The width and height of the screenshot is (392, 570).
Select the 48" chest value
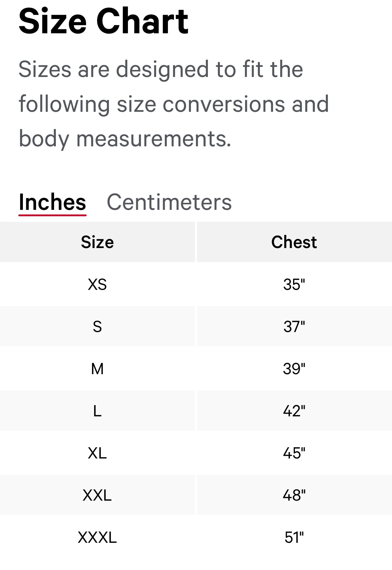(x=294, y=495)
